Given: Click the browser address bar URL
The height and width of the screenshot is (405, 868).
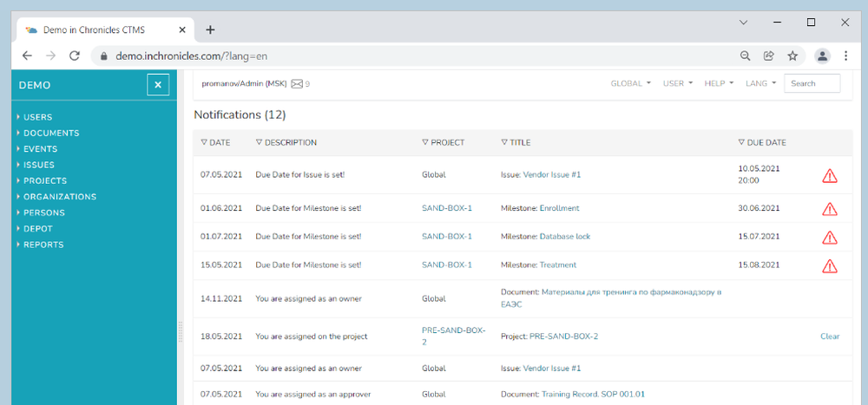Looking at the screenshot, I should (192, 56).
